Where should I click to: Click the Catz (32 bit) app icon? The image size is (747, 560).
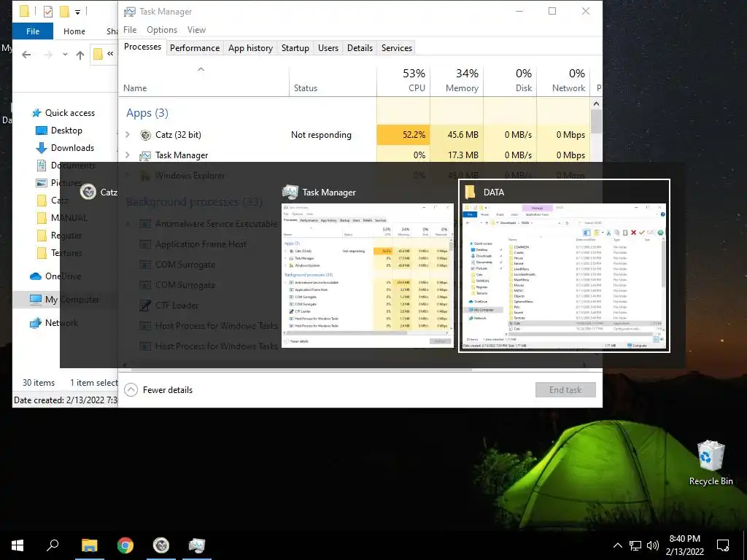(x=145, y=135)
